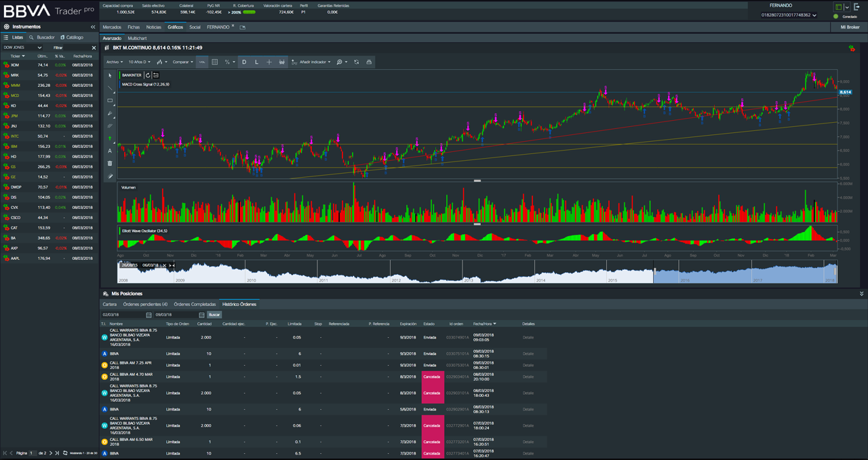The width and height of the screenshot is (868, 460).
Task: Open Órdenes Completadas tab
Action: pyautogui.click(x=195, y=304)
